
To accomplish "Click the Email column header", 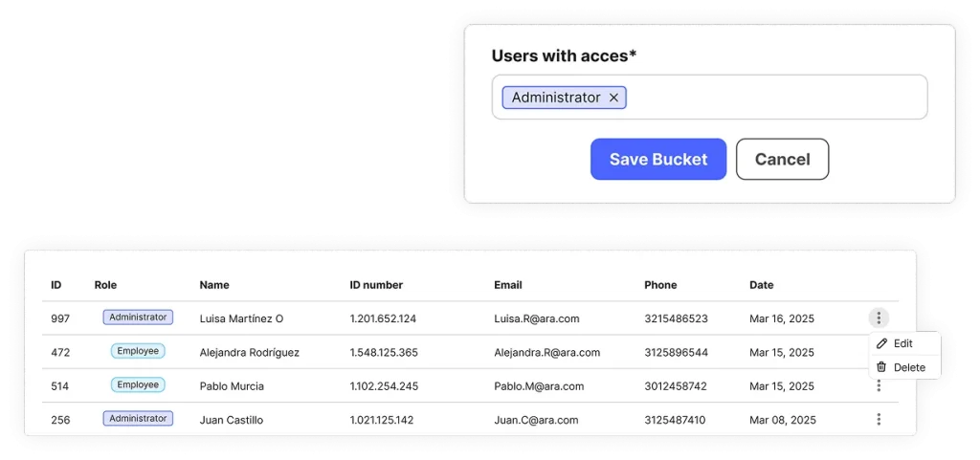I will point(507,285).
